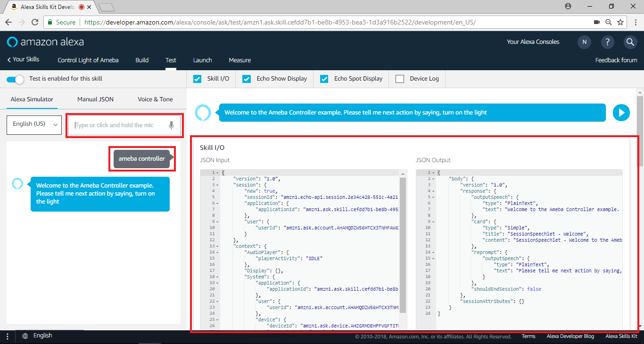Click the microphone icon in the input box

[x=172, y=125]
